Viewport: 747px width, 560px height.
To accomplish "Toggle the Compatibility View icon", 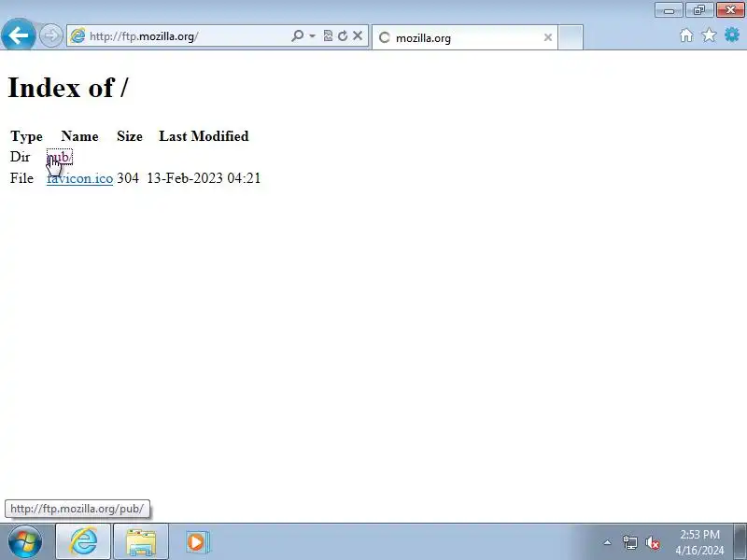I will coord(328,35).
